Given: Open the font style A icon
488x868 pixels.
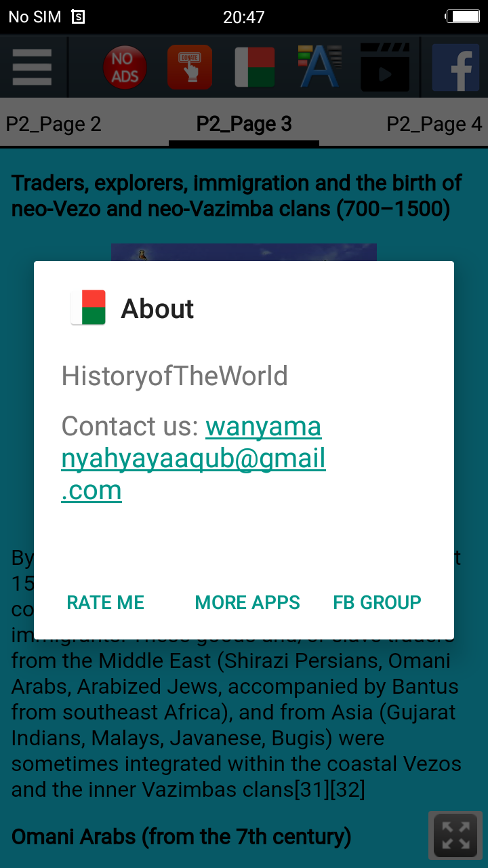Looking at the screenshot, I should pos(319,67).
